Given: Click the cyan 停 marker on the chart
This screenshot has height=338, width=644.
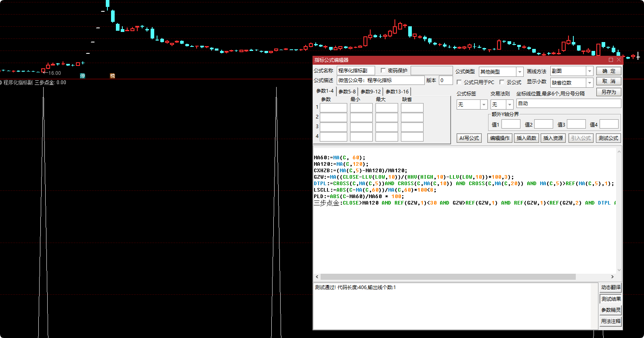Looking at the screenshot, I should point(83,76).
